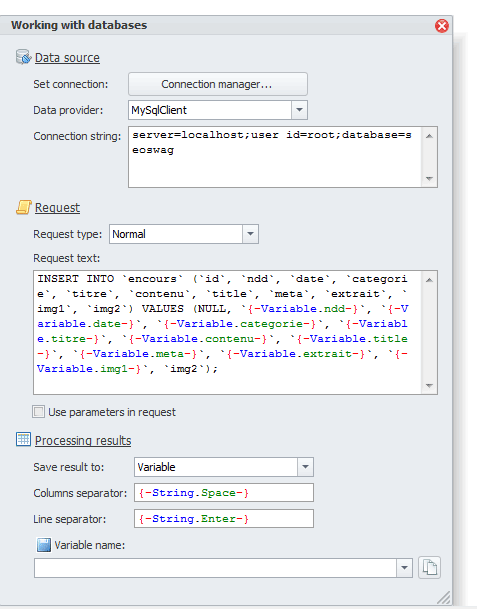Viewport: 477px width, 609px height.
Task: Enable Use parameters in request checkbox
Action: (x=38, y=412)
